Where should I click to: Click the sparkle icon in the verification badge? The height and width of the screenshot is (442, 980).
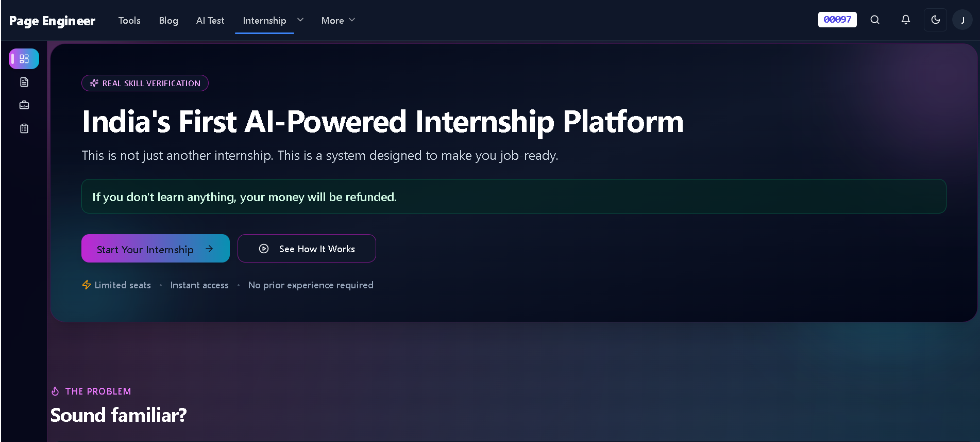(x=94, y=83)
